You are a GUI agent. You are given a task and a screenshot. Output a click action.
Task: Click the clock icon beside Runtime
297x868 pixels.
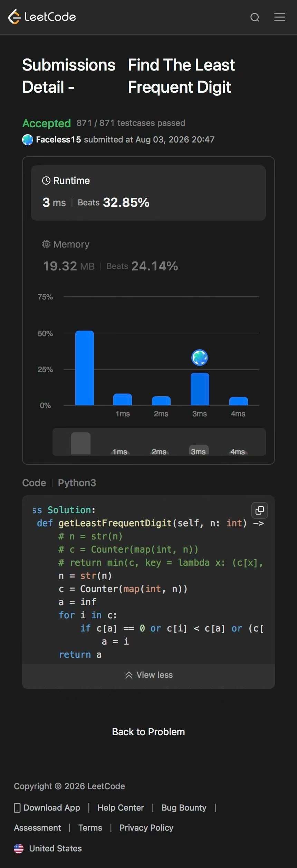(46, 181)
